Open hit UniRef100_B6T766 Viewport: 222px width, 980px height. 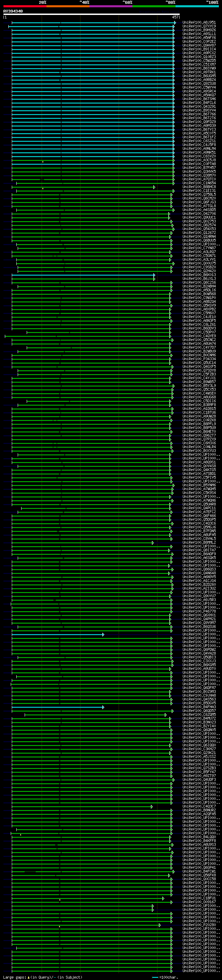click(199, 114)
